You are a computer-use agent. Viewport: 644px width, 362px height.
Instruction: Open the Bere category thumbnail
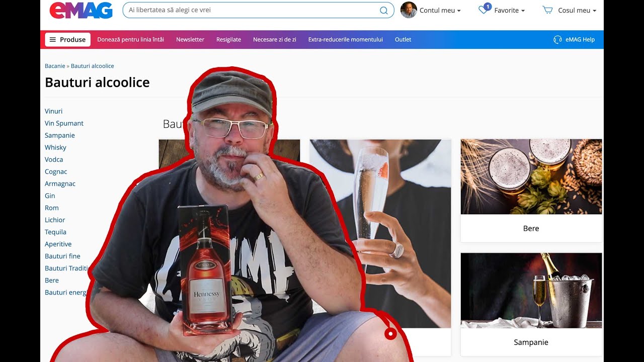click(531, 176)
